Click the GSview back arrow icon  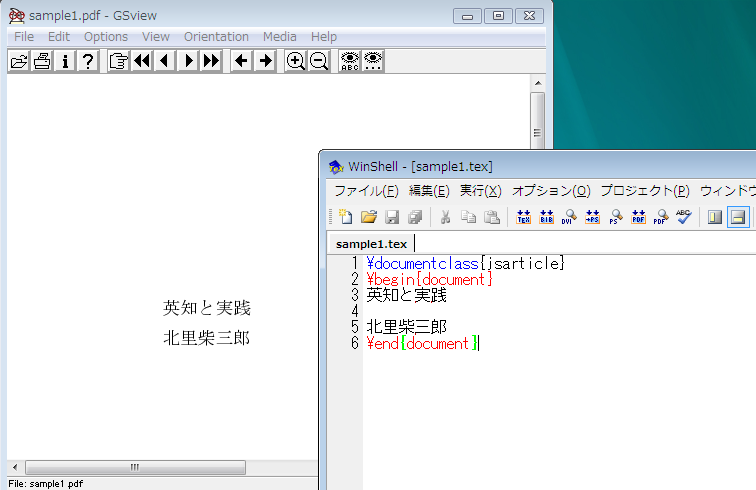point(242,61)
